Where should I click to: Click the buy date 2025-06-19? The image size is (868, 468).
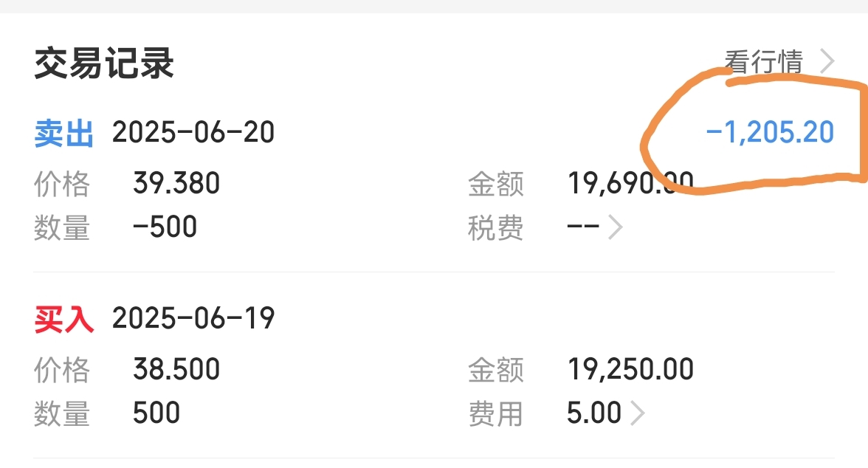(x=193, y=318)
